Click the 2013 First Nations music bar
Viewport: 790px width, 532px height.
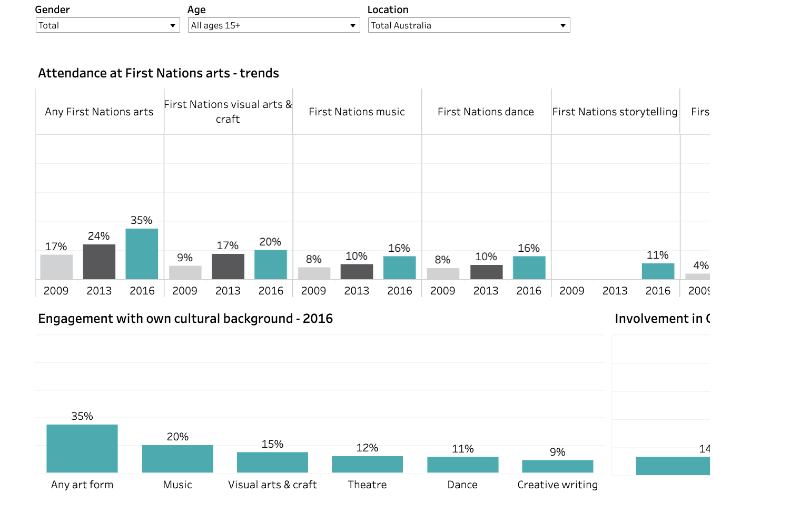pos(357,272)
